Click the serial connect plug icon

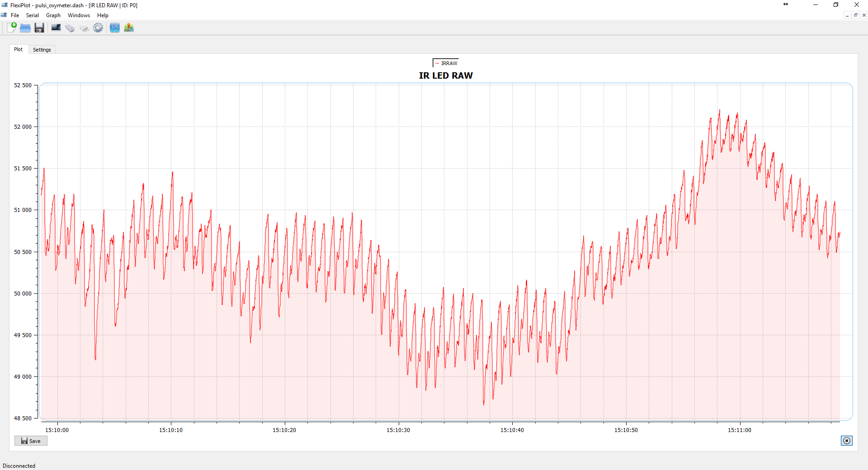pos(70,28)
